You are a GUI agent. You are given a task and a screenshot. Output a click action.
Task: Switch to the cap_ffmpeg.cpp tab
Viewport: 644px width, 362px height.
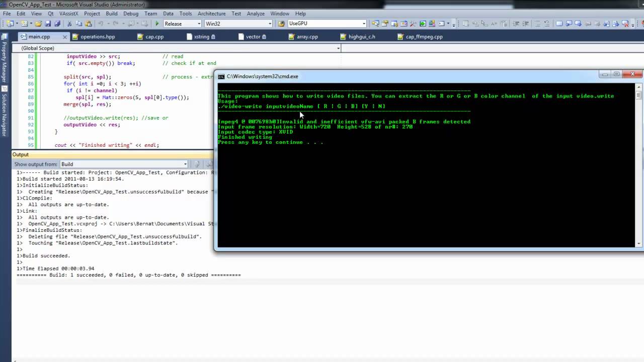tap(424, 37)
